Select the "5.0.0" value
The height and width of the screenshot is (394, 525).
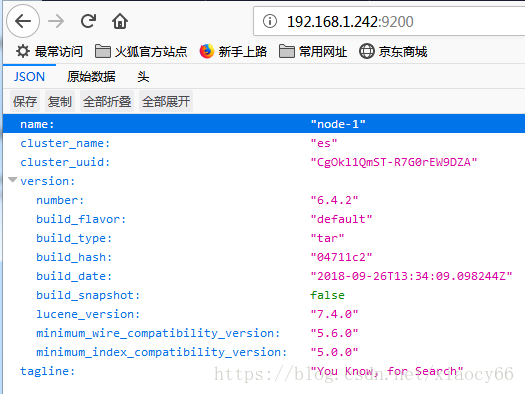tap(334, 352)
